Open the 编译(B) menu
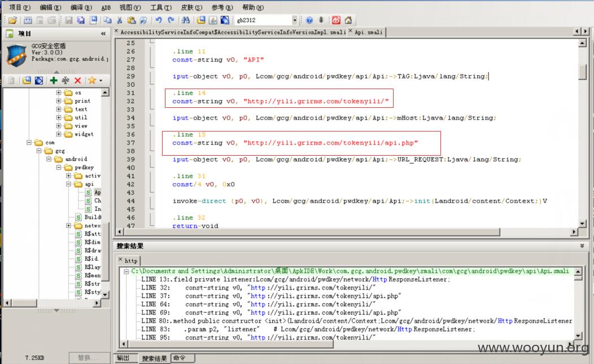594x364 pixels. coord(81,7)
